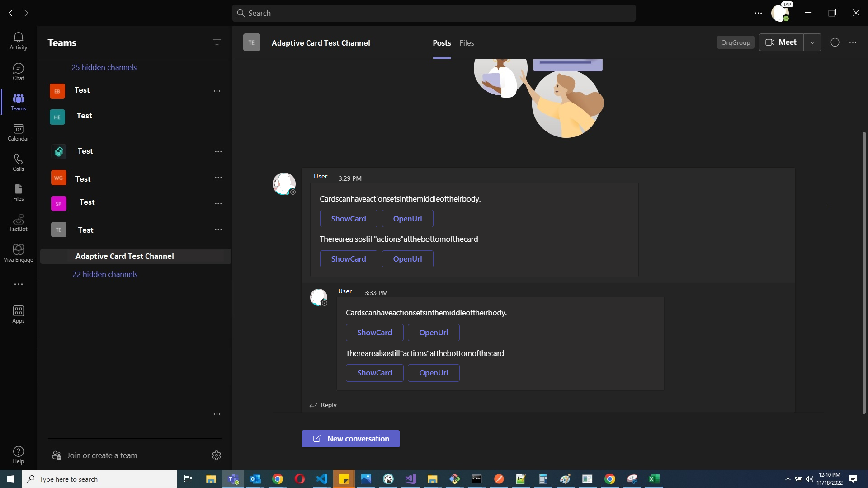This screenshot has height=488, width=868.
Task: Expand the 22 hidden channels
Action: click(x=105, y=274)
